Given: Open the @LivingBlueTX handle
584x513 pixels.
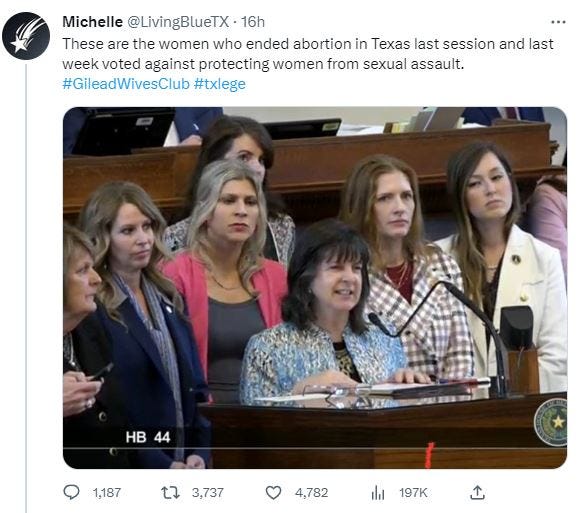Looking at the screenshot, I should tap(178, 22).
